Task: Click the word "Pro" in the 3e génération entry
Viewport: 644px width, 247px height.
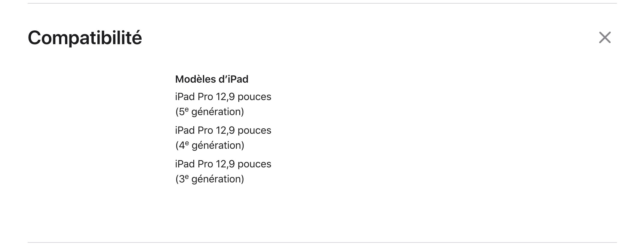Action: pos(205,164)
